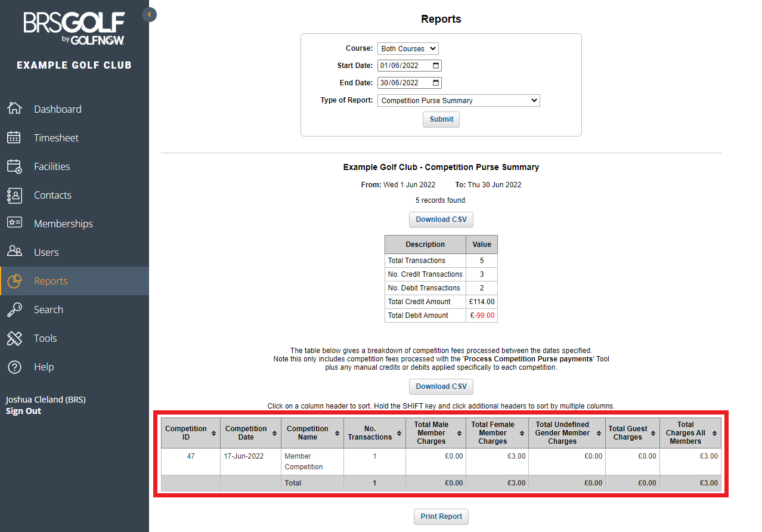Sort by Total Male Member Charges arrows
Viewport: 762px width, 532px height.
(x=459, y=433)
